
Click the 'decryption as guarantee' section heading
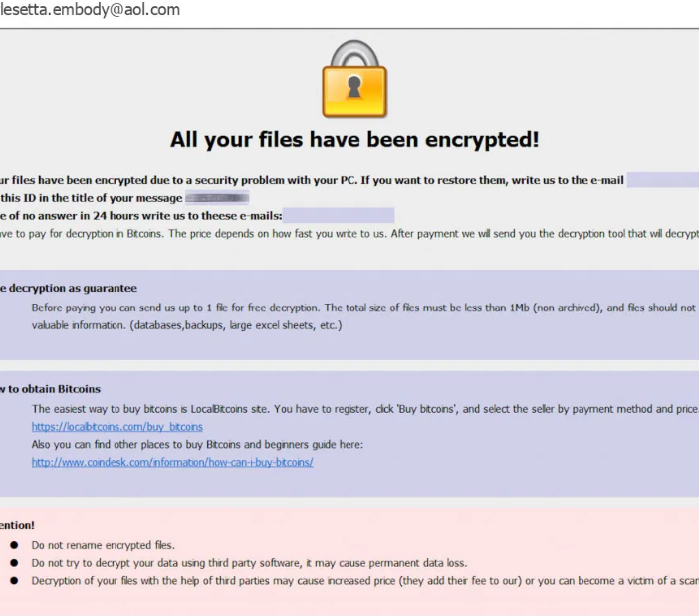coord(70,288)
